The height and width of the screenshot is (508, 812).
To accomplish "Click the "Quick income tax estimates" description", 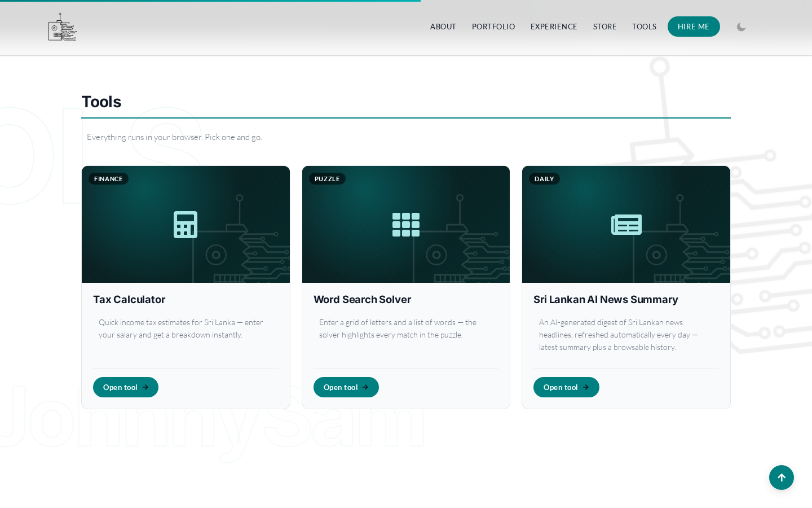I will pos(181,329).
